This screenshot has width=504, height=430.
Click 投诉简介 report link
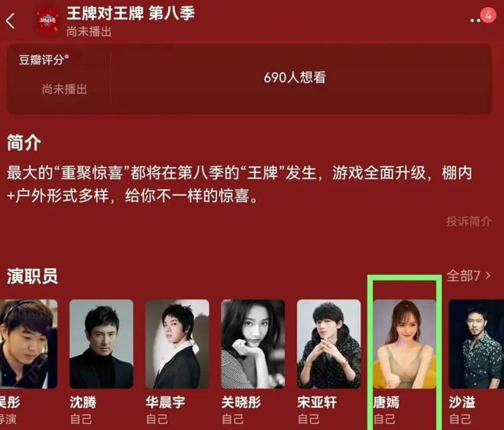468,221
